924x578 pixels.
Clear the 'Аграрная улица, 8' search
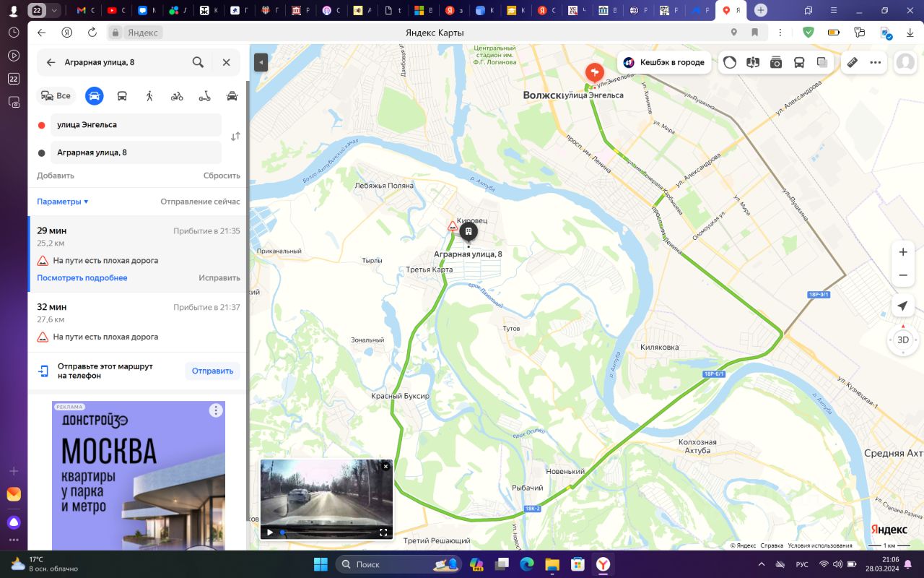coord(226,62)
